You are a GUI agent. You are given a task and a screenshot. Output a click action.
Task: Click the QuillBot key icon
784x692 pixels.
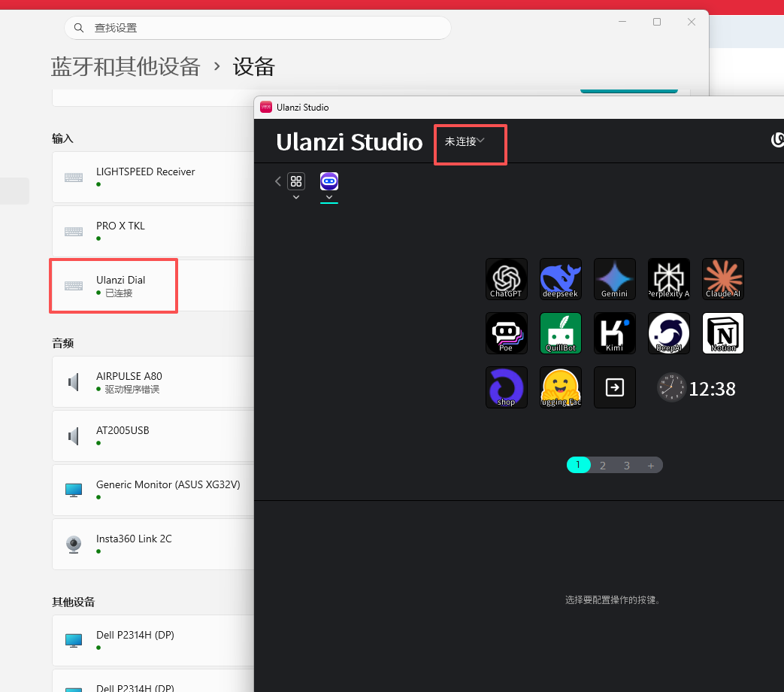coord(561,333)
